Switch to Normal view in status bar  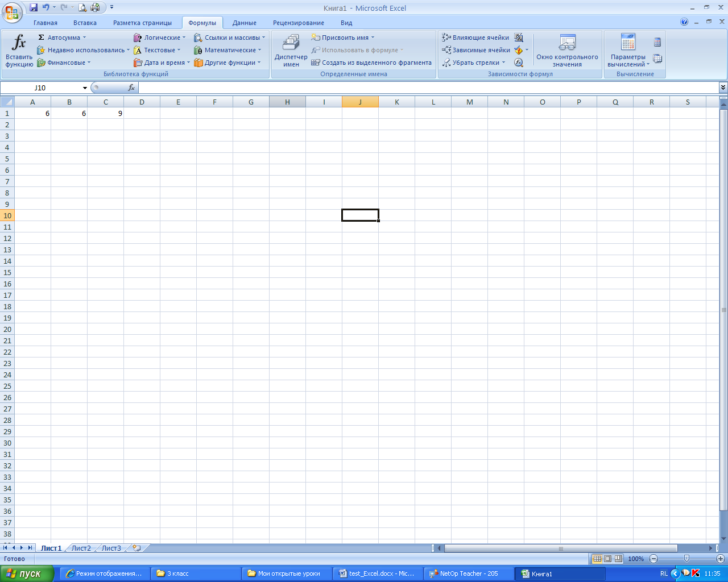coord(597,559)
